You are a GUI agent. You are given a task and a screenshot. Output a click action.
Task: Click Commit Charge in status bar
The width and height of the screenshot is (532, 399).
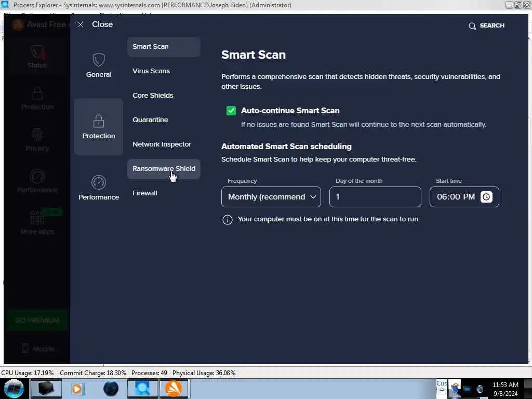click(93, 373)
